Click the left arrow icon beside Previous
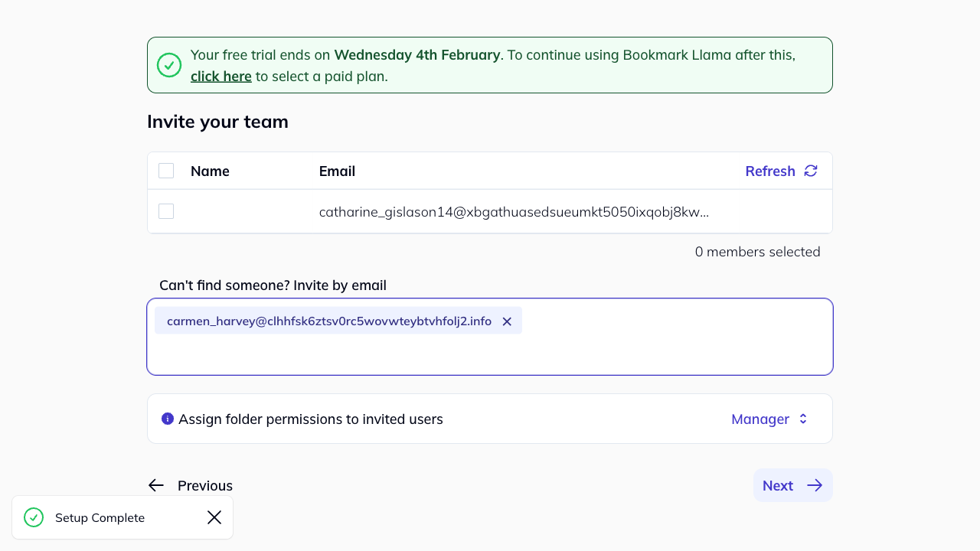 (x=156, y=485)
